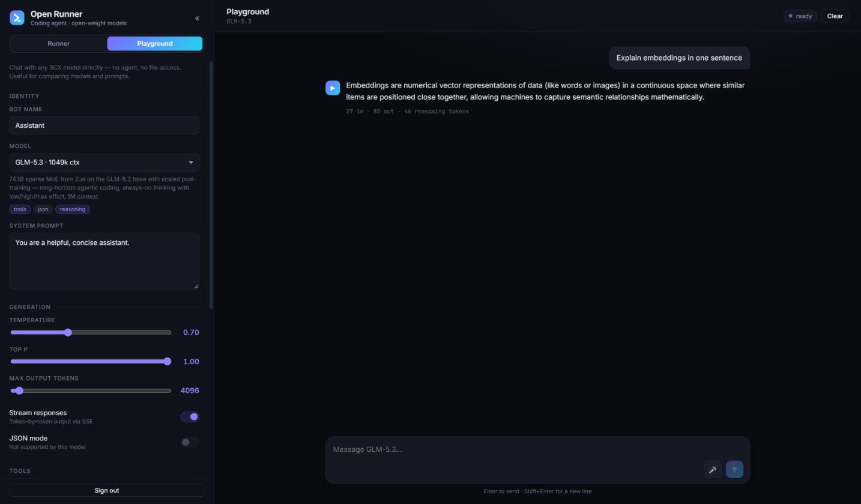Click the Playground header title
The width and height of the screenshot is (861, 504).
[x=248, y=12]
